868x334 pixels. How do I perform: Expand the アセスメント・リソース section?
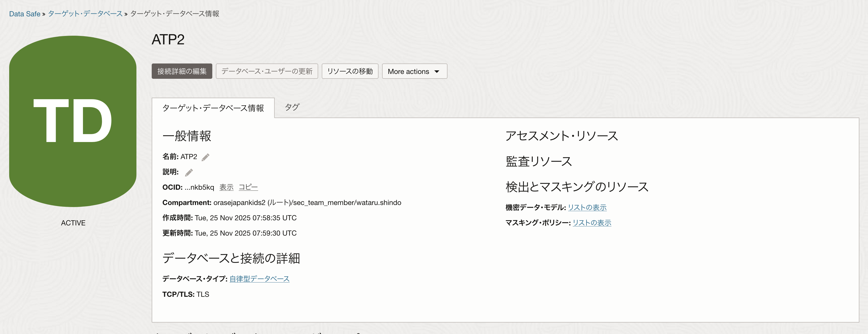point(561,136)
